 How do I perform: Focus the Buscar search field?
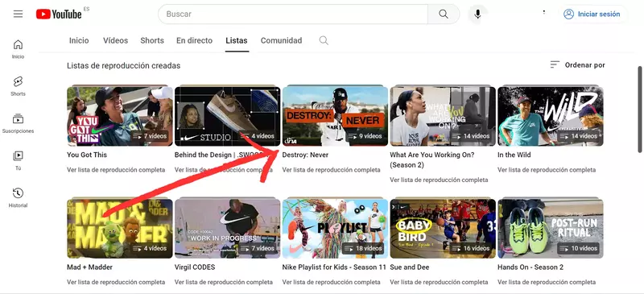click(293, 14)
